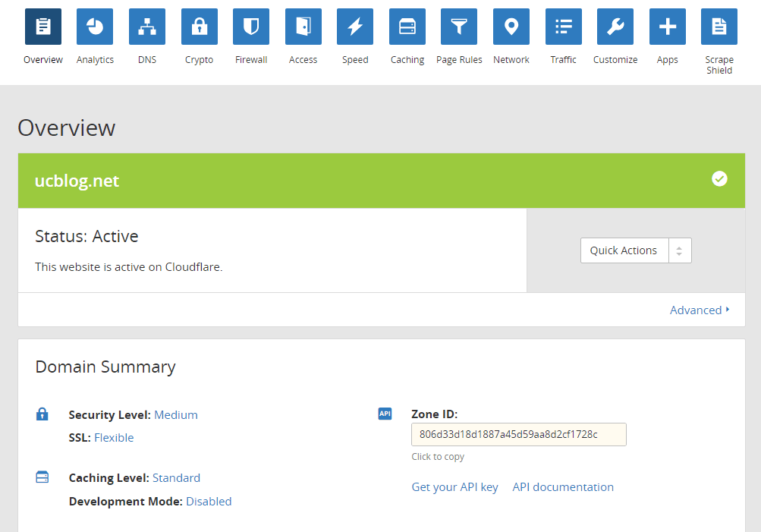Go to the DNS section icon
The image size is (761, 532).
click(x=147, y=27)
